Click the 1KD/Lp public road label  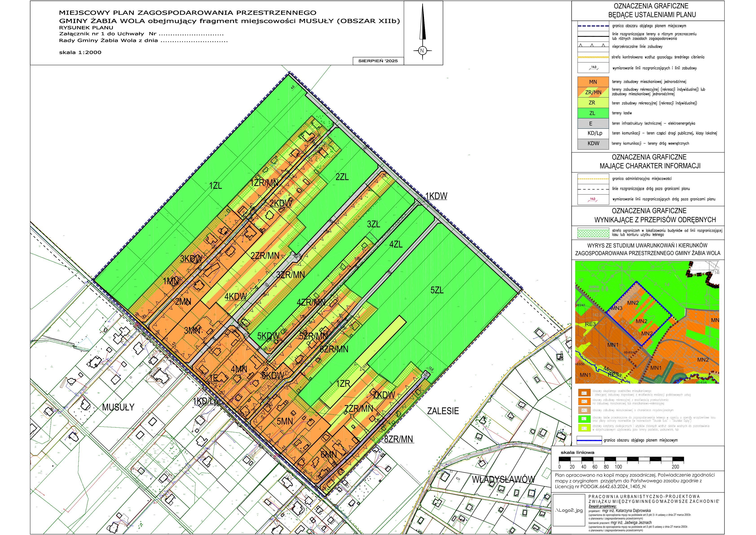coord(205,401)
